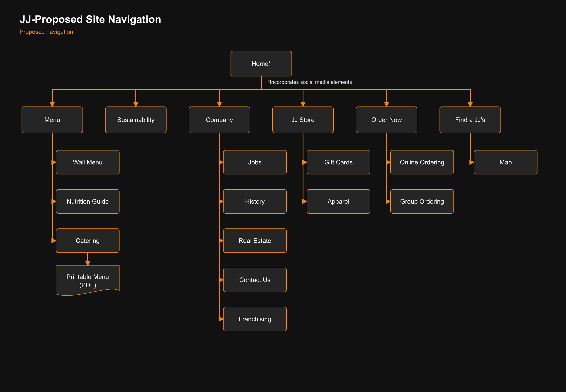
Task: Click the Order Now box
Action: tap(387, 120)
